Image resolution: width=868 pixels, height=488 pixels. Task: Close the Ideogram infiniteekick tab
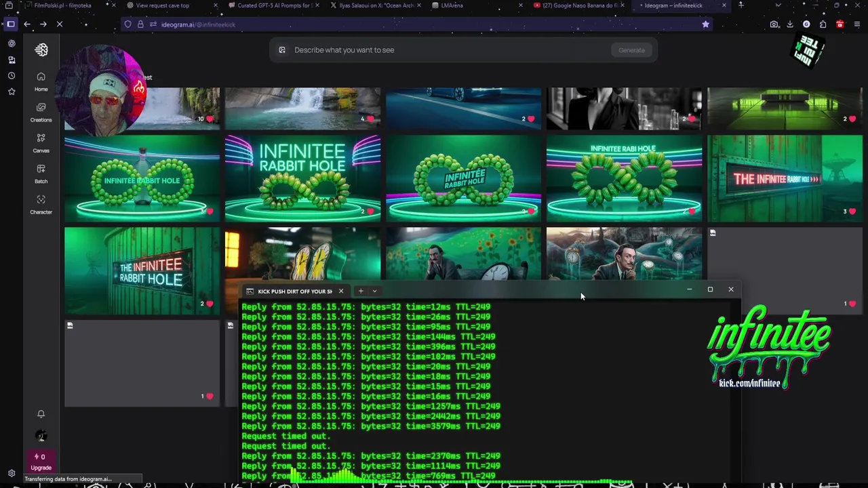[x=724, y=5]
